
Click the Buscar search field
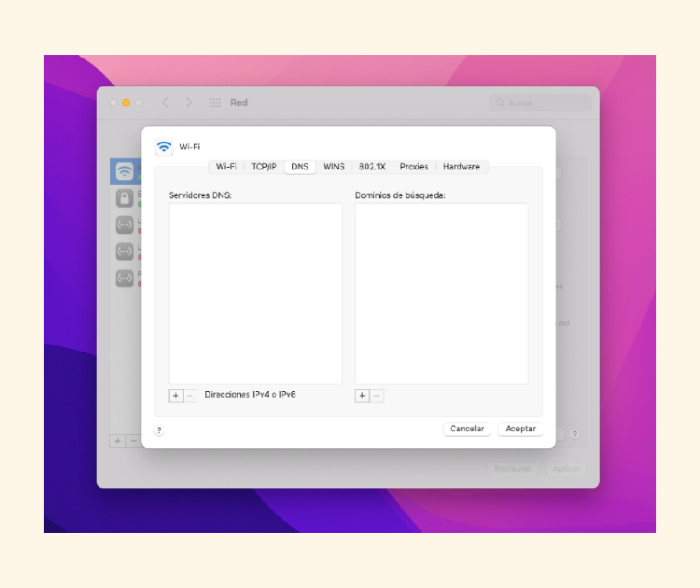click(540, 103)
